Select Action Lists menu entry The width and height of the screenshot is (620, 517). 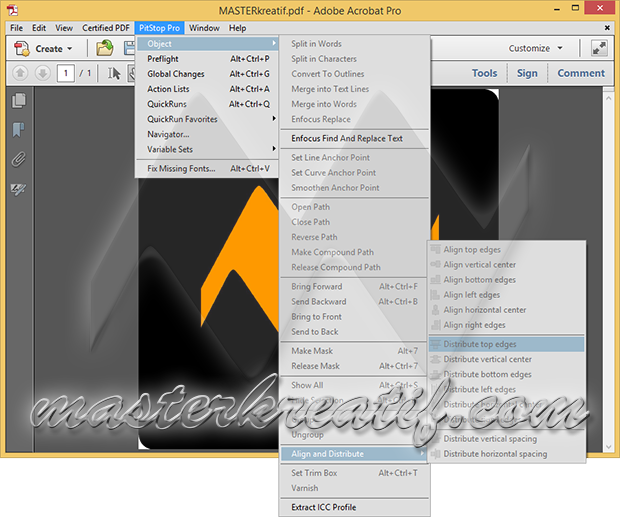tap(207, 89)
